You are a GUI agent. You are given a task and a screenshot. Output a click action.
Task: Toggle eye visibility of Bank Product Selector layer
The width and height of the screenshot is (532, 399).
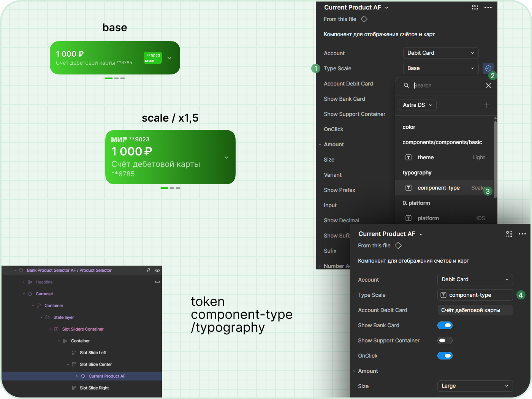pyautogui.click(x=157, y=270)
